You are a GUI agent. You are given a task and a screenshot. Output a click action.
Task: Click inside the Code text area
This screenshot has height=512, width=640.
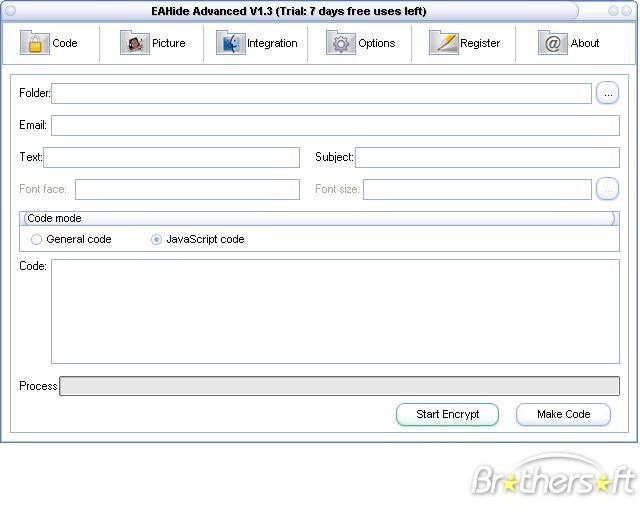(x=335, y=312)
